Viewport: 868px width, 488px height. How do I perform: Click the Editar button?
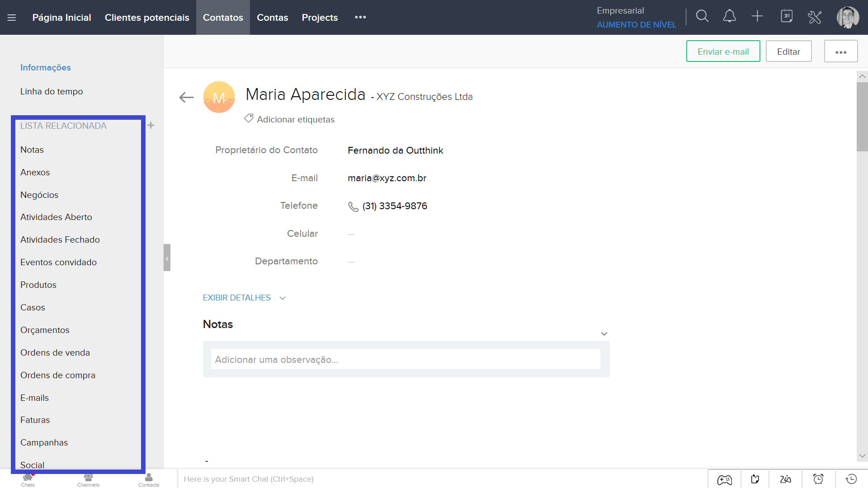788,52
